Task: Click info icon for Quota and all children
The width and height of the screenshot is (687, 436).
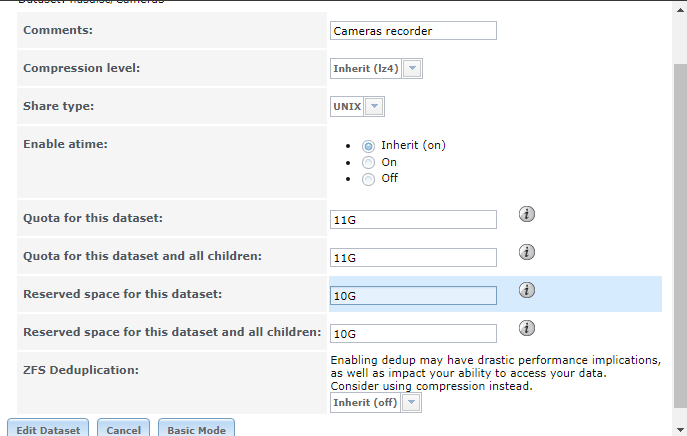Action: coord(527,252)
